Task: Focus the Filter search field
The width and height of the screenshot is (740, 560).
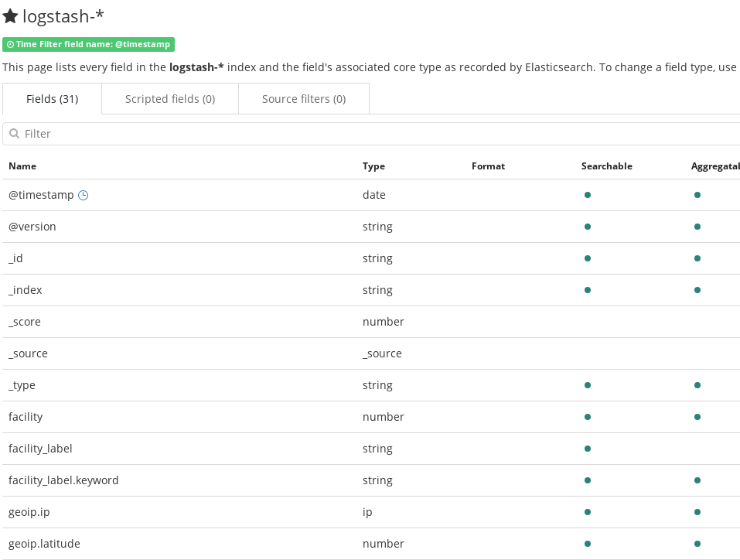Action: (x=371, y=134)
